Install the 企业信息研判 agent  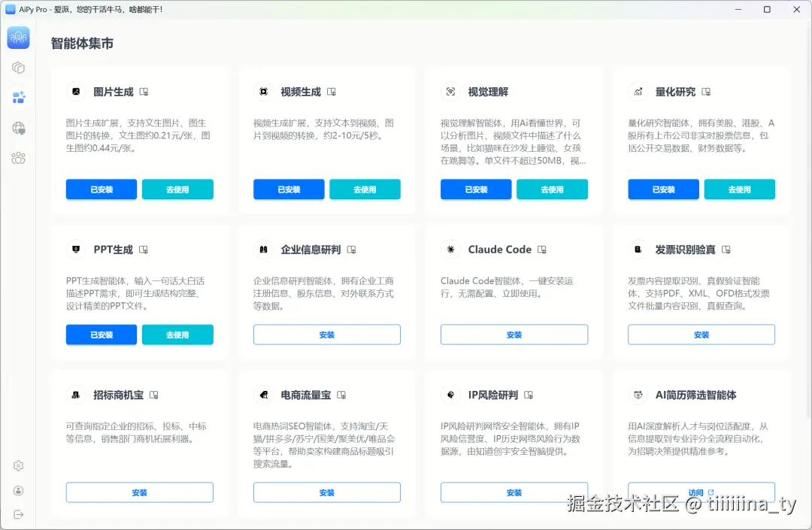pos(327,335)
